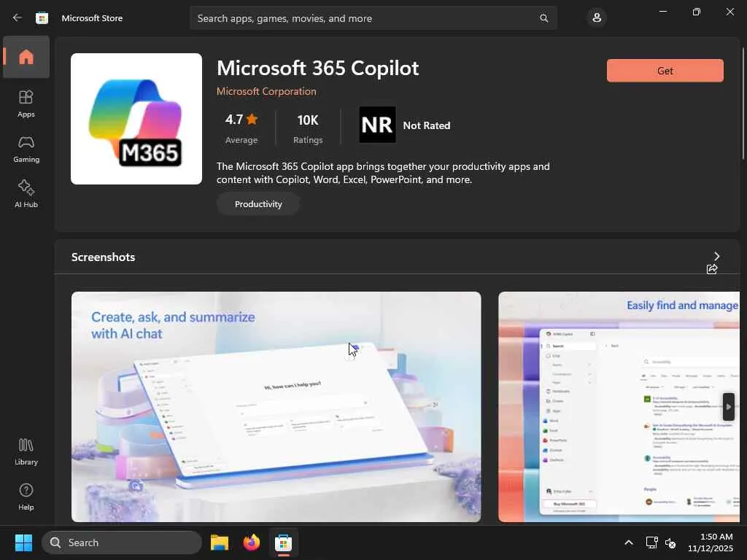Click the share icon
747x560 pixels.
[x=712, y=269]
